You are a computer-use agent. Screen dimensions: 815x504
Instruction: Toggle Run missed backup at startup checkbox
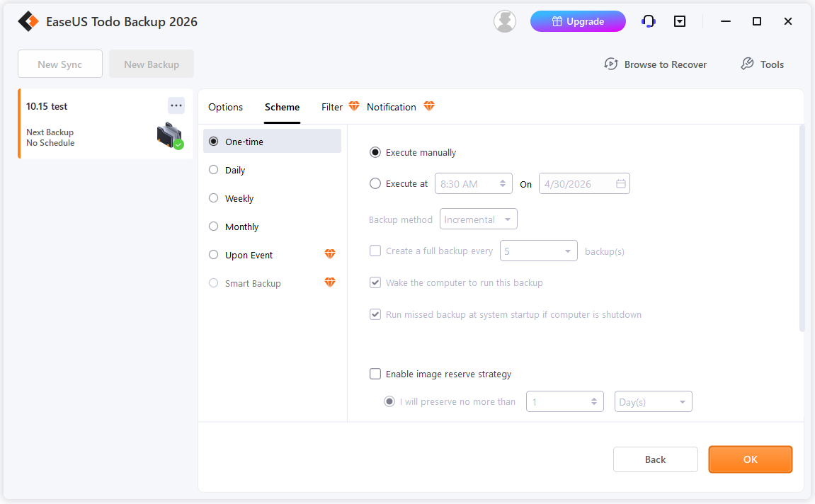375,314
